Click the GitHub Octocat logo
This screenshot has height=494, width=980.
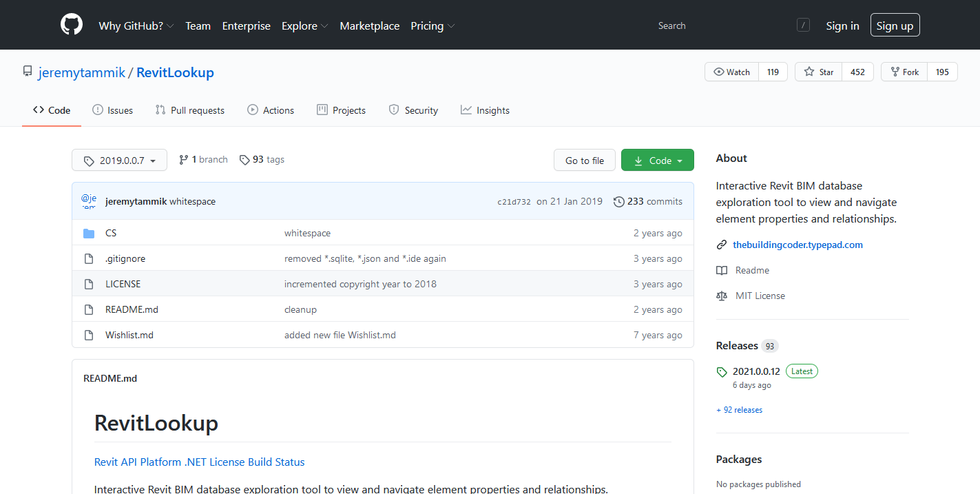[x=72, y=25]
